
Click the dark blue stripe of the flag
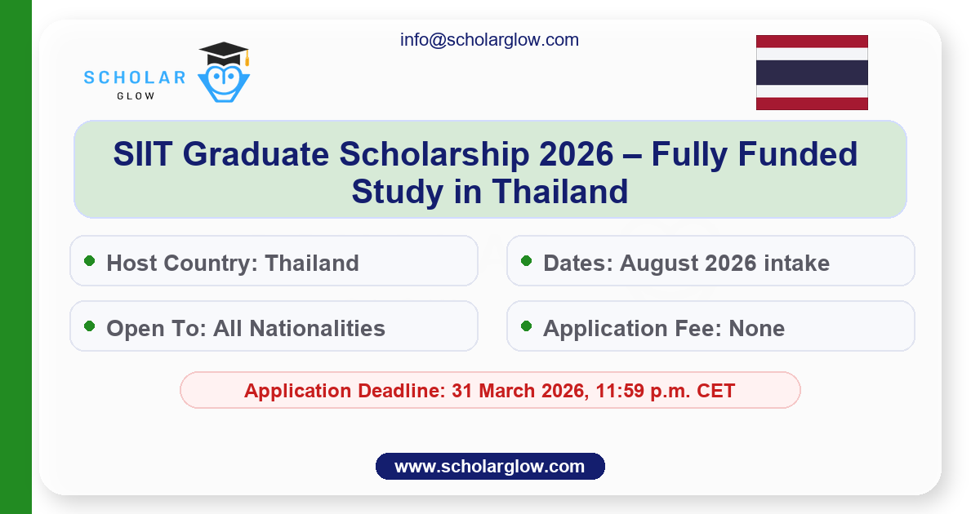811,73
